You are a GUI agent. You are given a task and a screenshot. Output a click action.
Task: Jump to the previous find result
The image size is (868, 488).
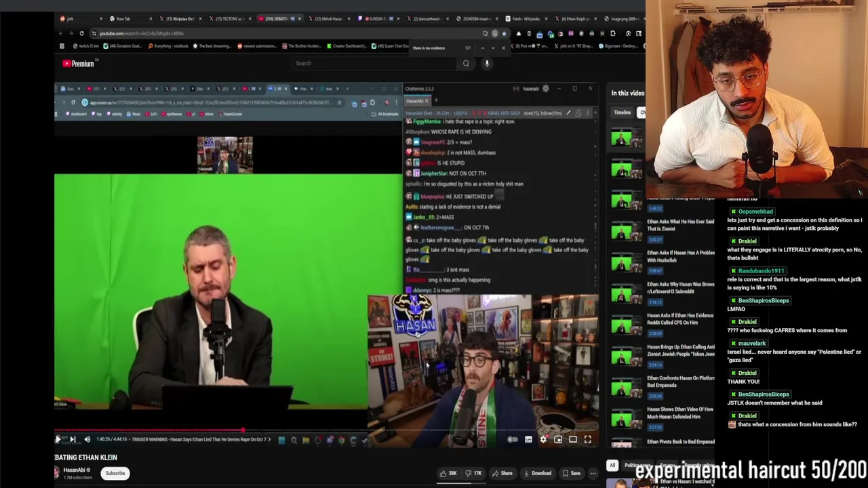point(482,48)
